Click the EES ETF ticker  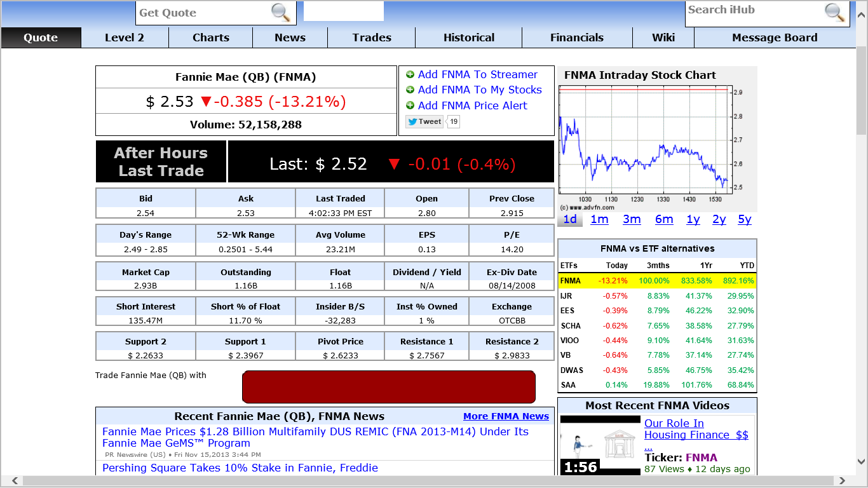(567, 311)
